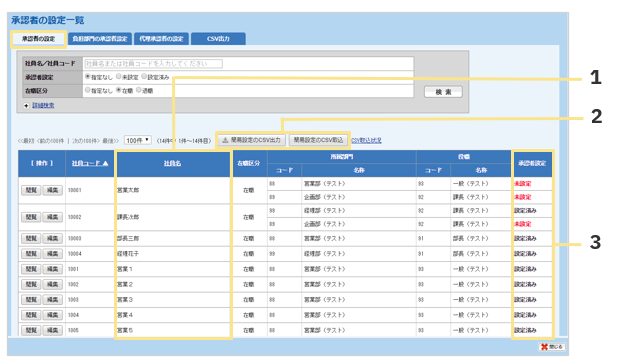
Task: Click 編集 for employee 1004
Action: coord(52,315)
